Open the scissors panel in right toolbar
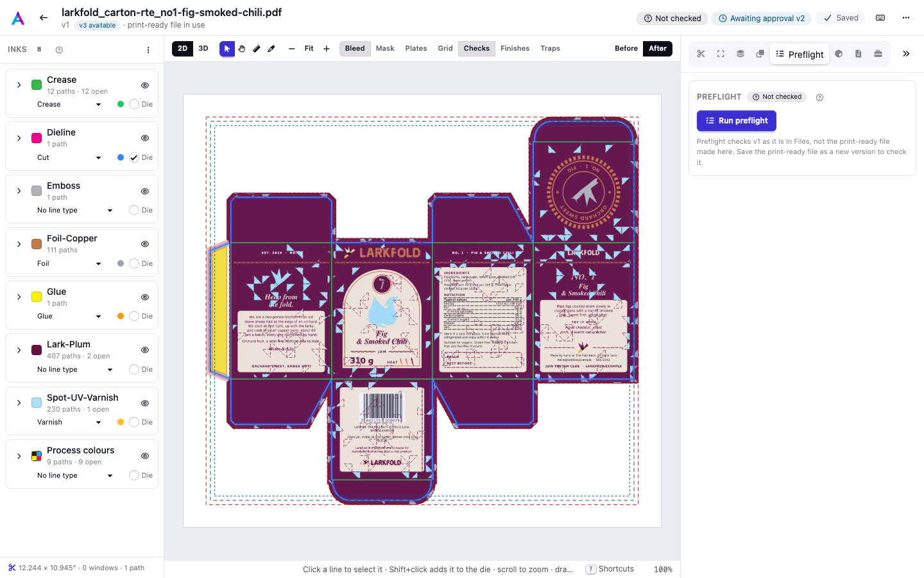The image size is (924, 578). click(701, 54)
